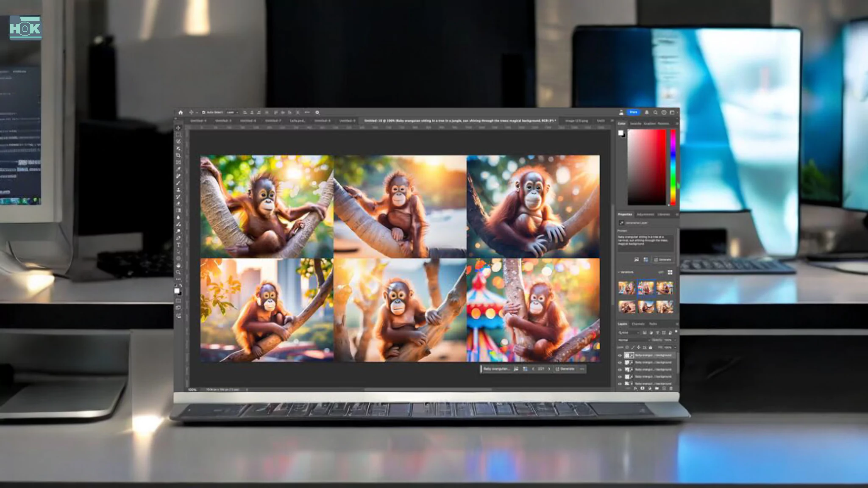The height and width of the screenshot is (488, 868).
Task: Select the Eyedropper tool
Action: click(x=178, y=169)
